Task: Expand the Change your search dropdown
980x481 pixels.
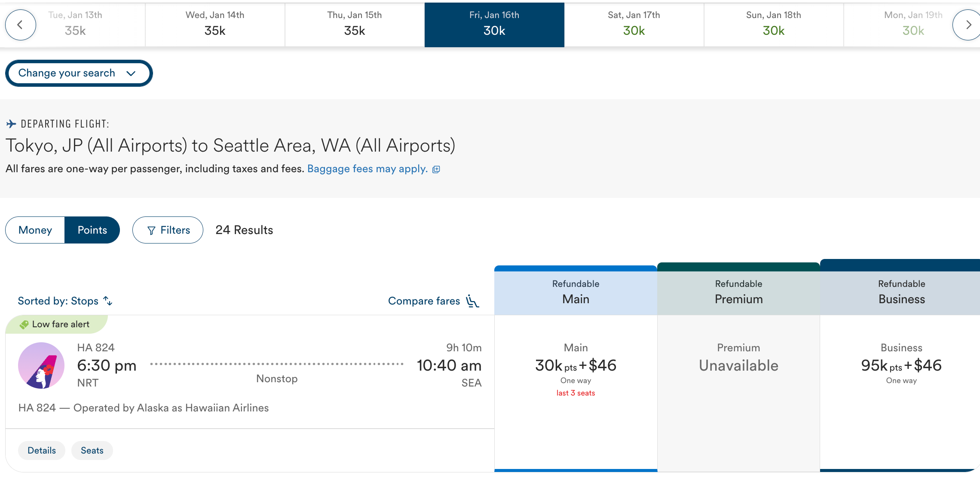Action: point(79,73)
